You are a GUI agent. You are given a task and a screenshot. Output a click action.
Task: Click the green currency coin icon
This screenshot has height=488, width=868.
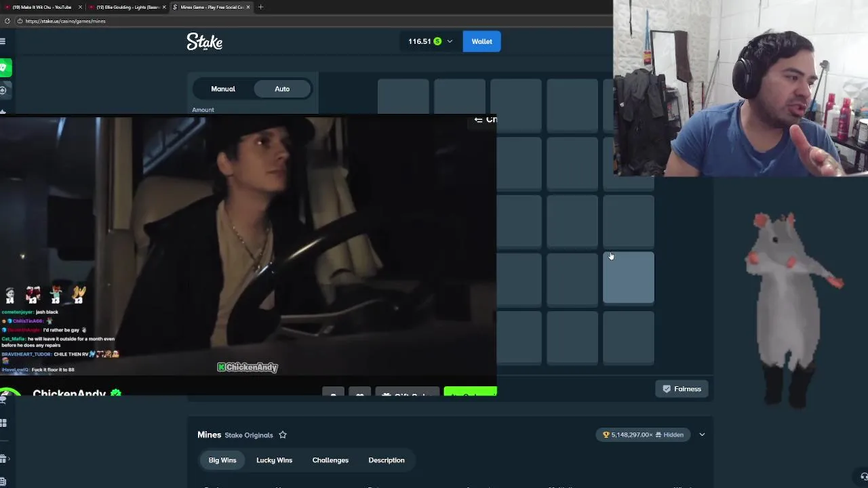437,41
